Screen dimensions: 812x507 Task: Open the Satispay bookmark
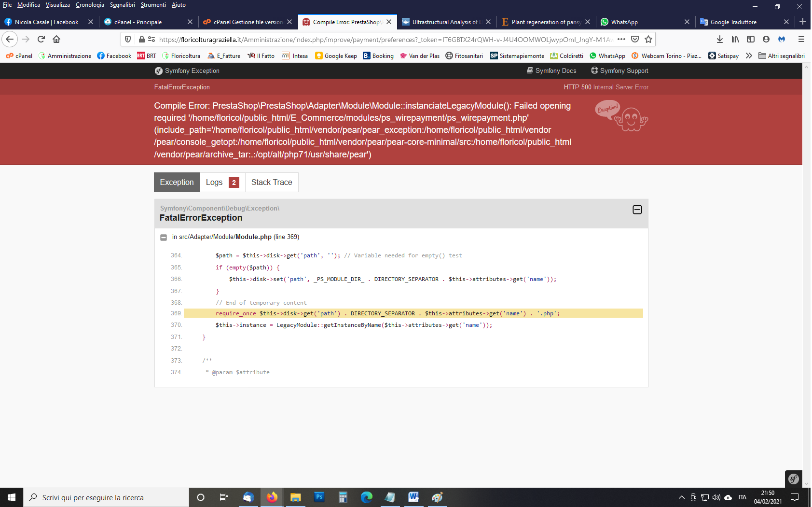tap(723, 56)
